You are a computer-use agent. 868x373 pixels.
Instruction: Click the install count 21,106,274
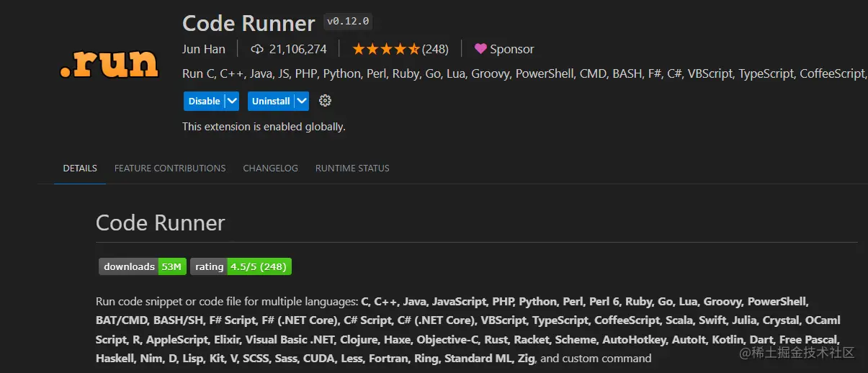tap(297, 49)
